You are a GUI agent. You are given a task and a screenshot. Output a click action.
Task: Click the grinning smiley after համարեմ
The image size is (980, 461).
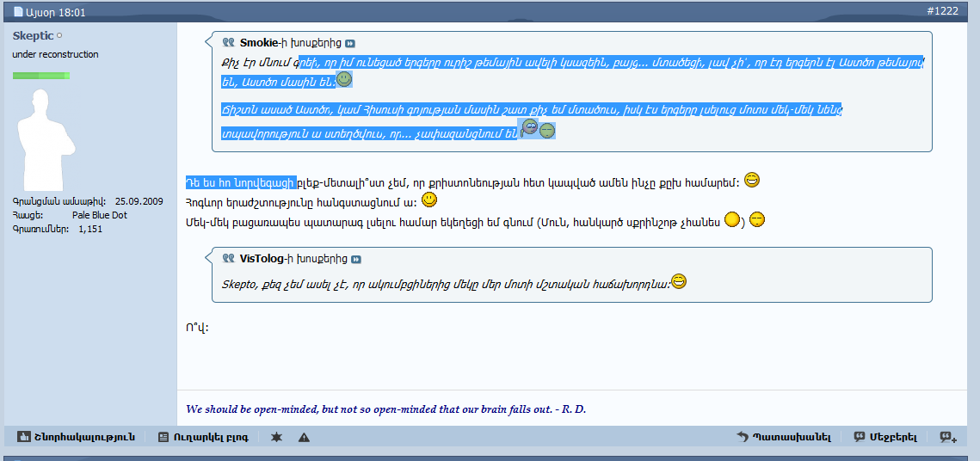(x=753, y=181)
